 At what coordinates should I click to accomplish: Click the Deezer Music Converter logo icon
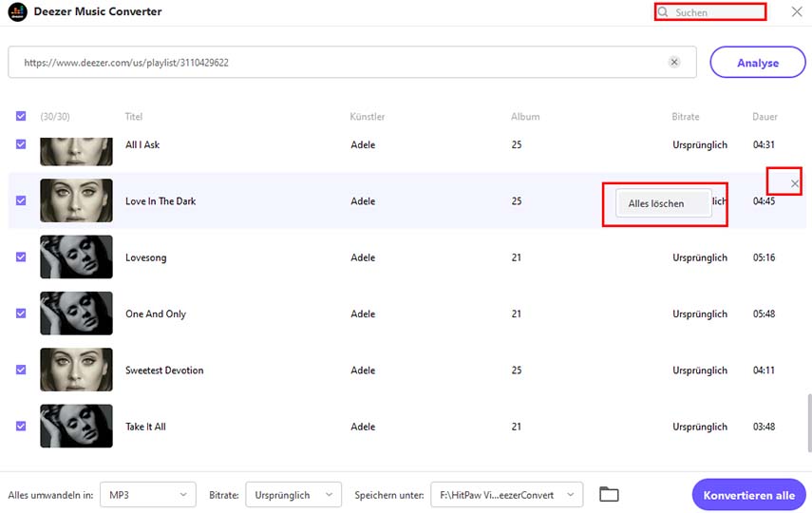(18, 11)
